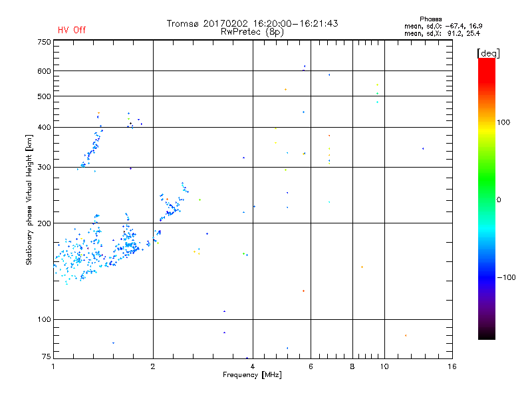Click the y-axis label '600'

coord(44,71)
